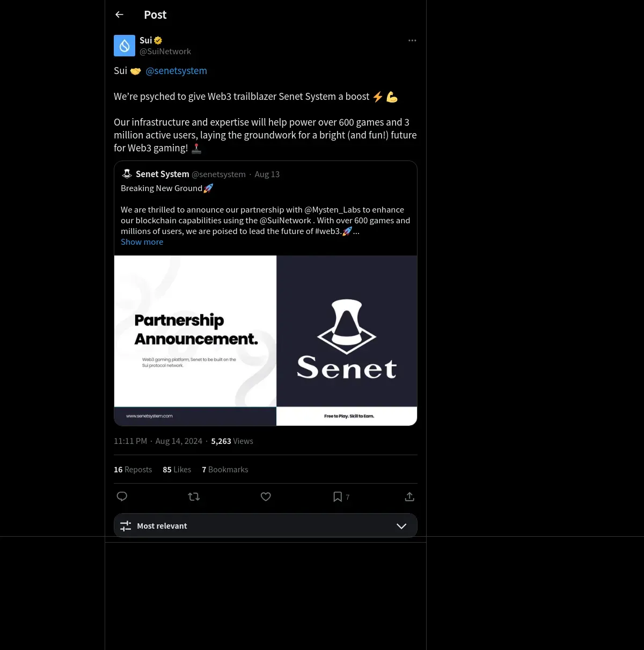Open the Senet Partnership Announcement image
Screen dimensions: 644x650
point(266,341)
